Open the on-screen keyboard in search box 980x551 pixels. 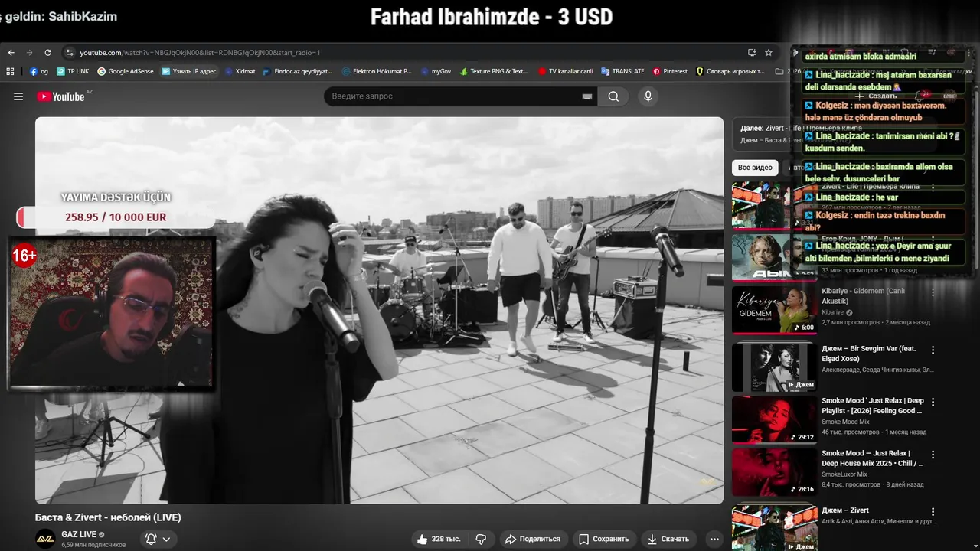587,96
